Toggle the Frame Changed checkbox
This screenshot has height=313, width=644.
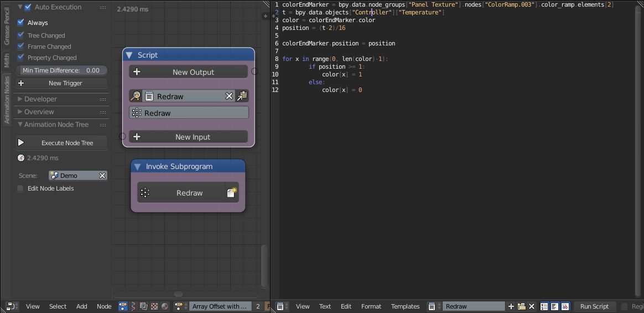tap(20, 46)
